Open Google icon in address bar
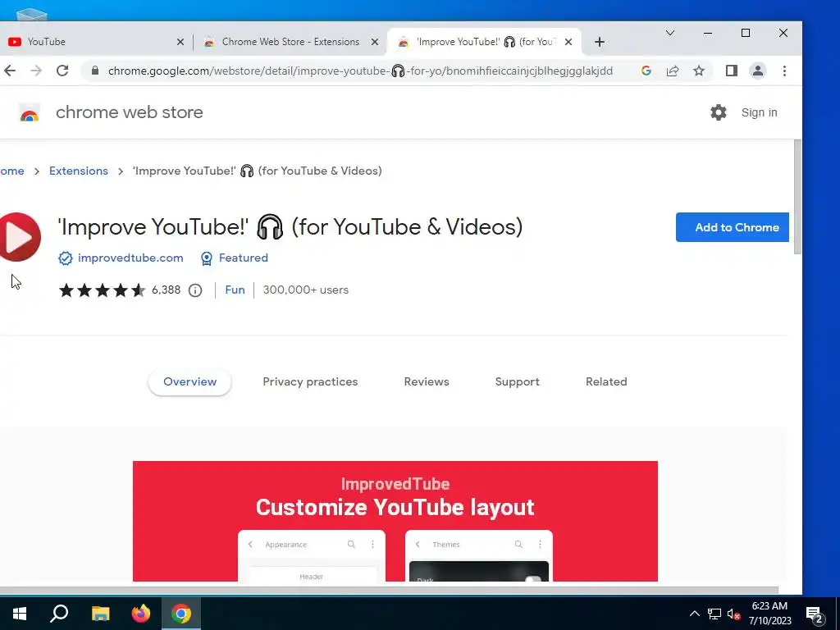The image size is (840, 630). [646, 71]
